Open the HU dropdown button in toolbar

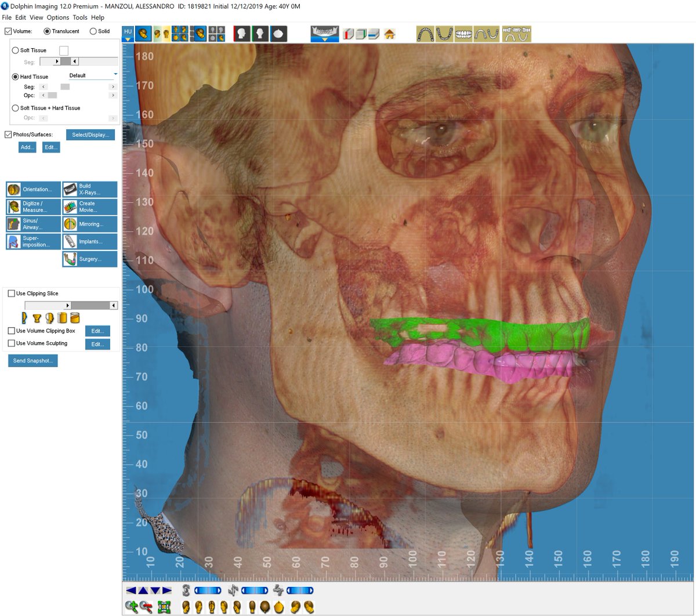(x=128, y=34)
